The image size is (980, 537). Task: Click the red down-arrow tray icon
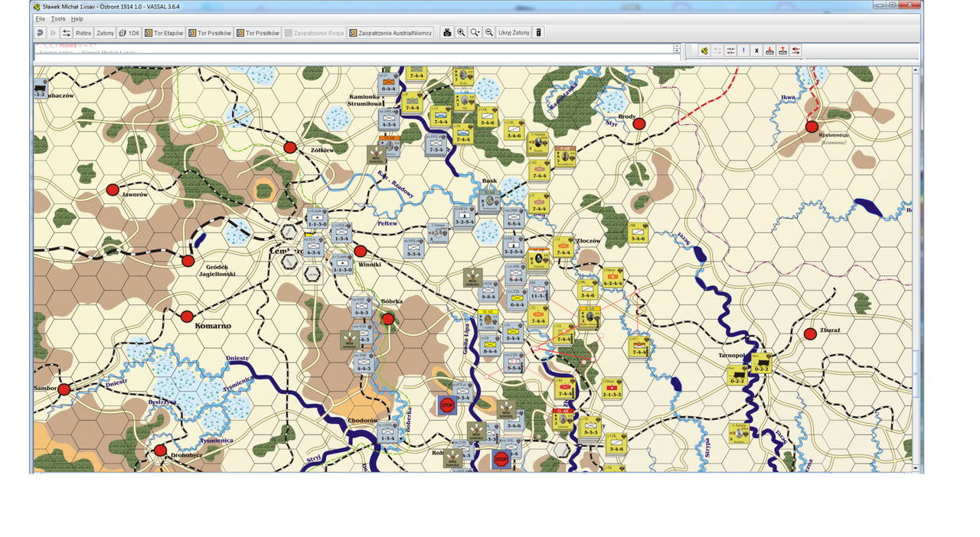[769, 50]
